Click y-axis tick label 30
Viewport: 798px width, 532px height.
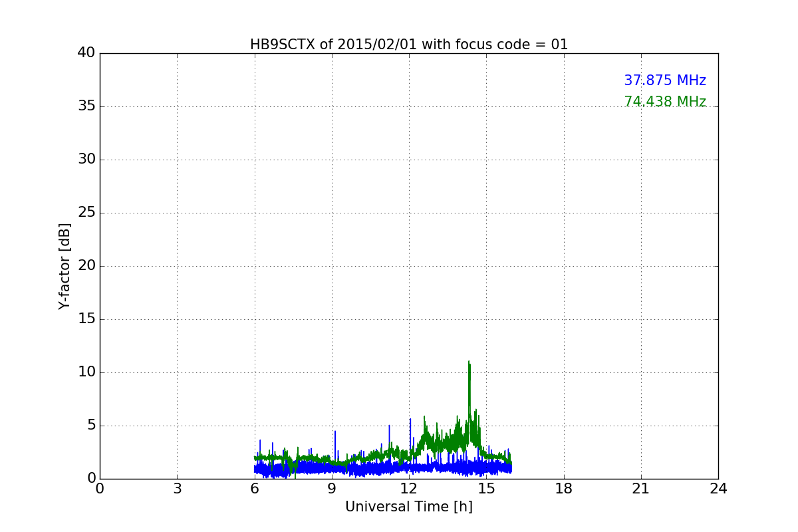(86, 159)
